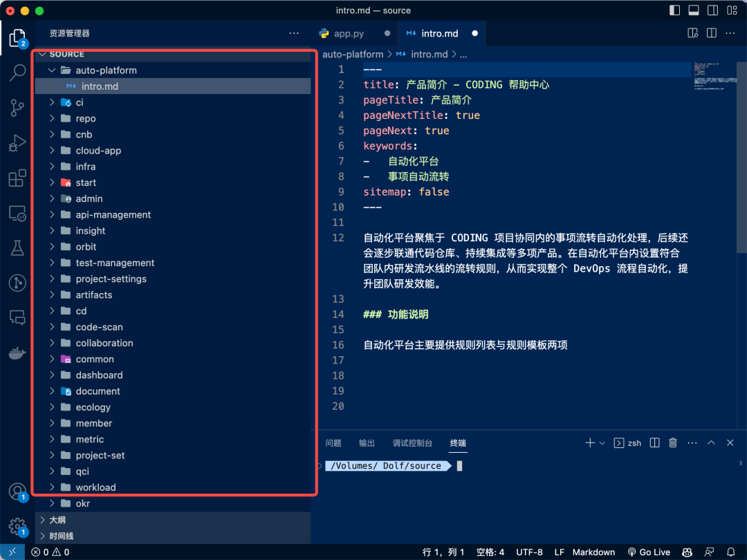Expand the api-management folder

[x=52, y=215]
